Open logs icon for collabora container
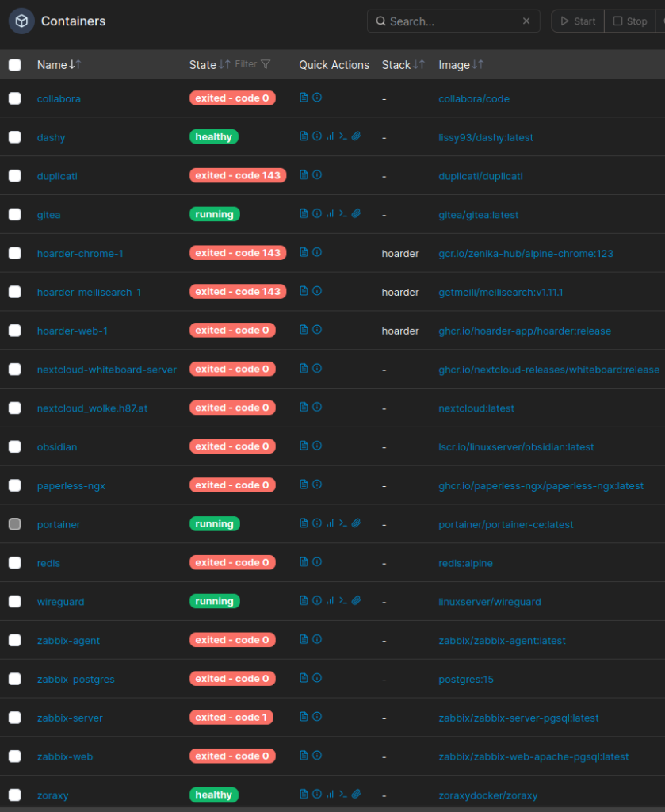 point(304,98)
